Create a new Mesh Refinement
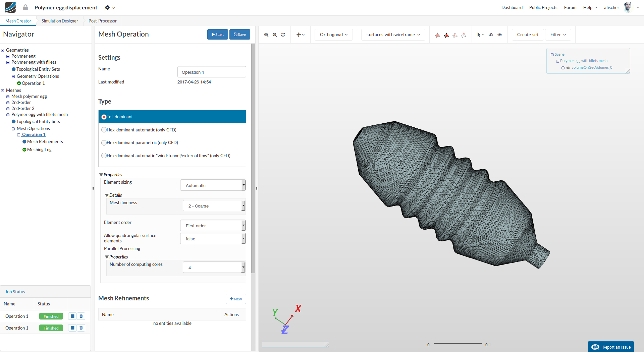644x352 pixels. click(x=236, y=299)
